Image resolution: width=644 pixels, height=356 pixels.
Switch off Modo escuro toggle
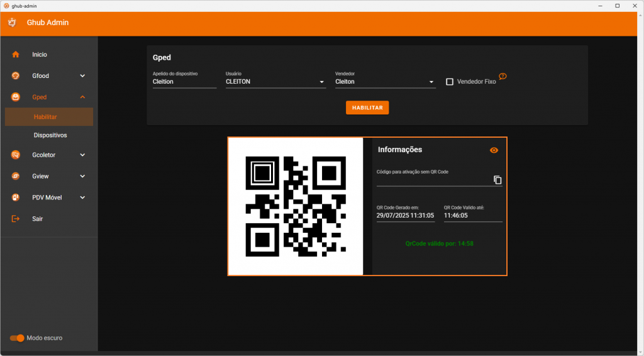[x=17, y=338]
